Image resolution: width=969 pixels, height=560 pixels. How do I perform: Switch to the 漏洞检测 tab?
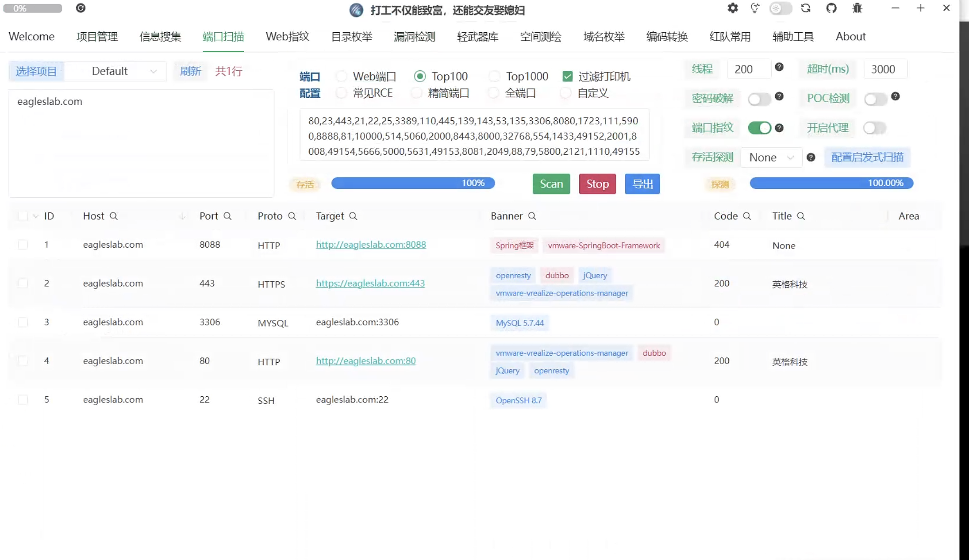[x=414, y=37]
